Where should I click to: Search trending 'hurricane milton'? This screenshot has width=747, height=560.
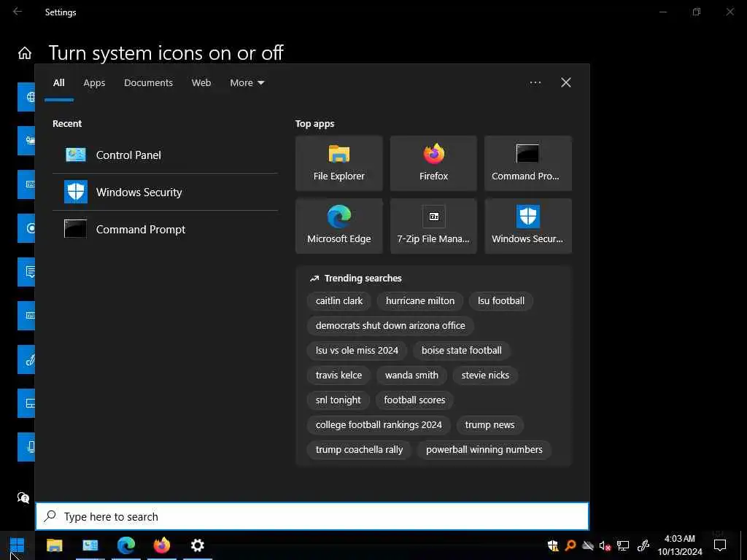coord(420,301)
